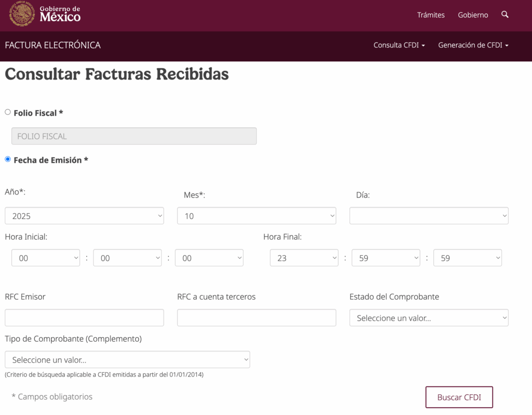Open the Año dropdown showing 2025
The height and width of the screenshot is (415, 532).
pos(84,216)
